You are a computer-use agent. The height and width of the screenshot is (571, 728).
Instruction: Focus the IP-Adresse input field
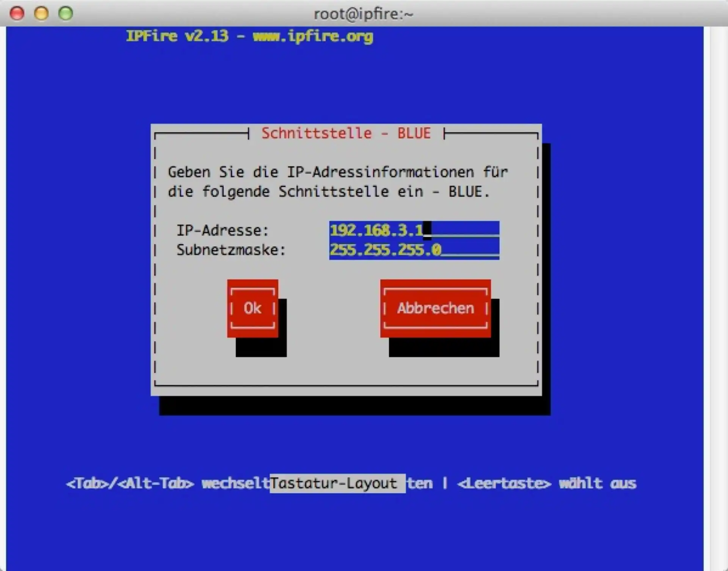click(413, 230)
